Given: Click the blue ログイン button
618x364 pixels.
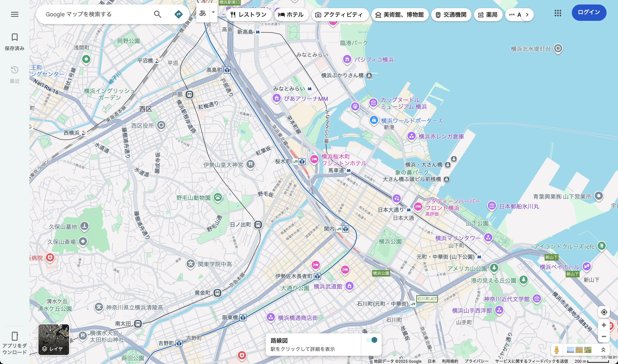Looking at the screenshot, I should (x=589, y=12).
